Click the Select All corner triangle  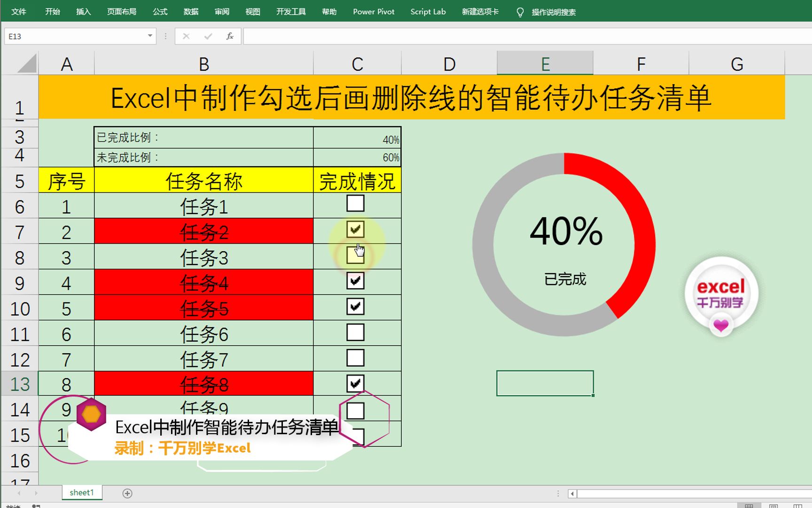27,63
